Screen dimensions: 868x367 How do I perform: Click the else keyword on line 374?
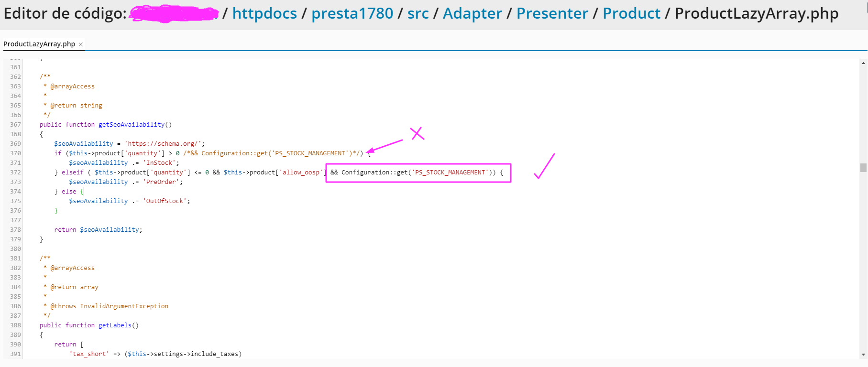(x=69, y=192)
